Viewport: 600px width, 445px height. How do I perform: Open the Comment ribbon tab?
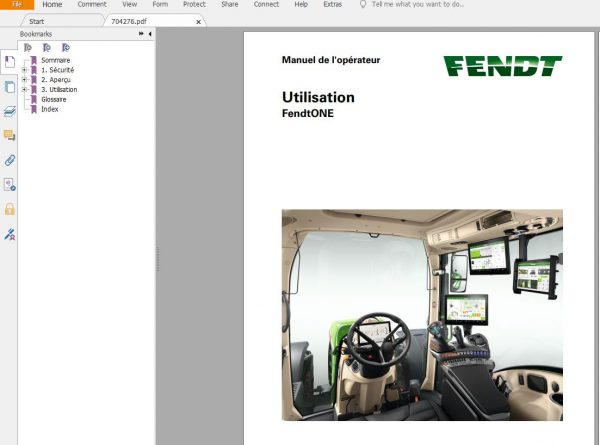(92, 4)
